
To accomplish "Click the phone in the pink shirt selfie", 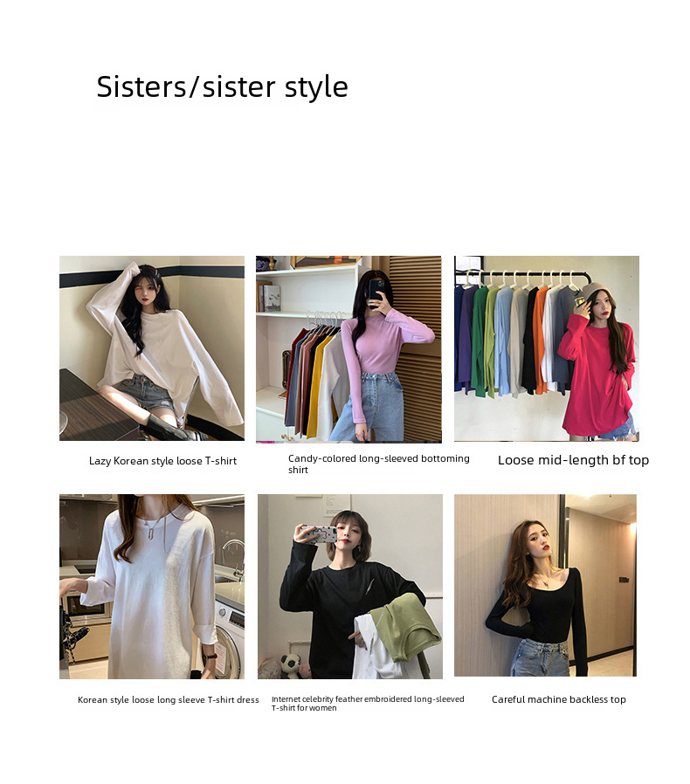I will pos(376,292).
